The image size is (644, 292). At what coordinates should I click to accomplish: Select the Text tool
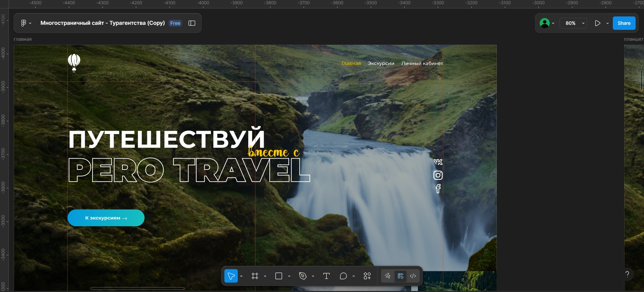pyautogui.click(x=326, y=276)
